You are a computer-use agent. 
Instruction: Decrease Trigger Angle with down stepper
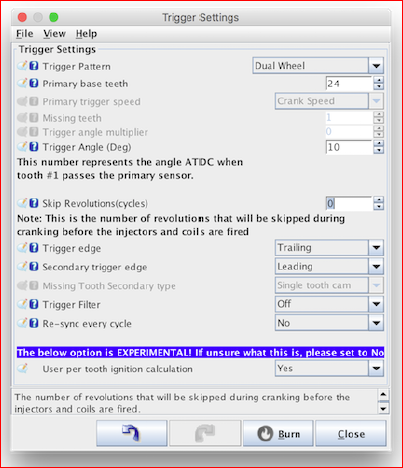[378, 150]
